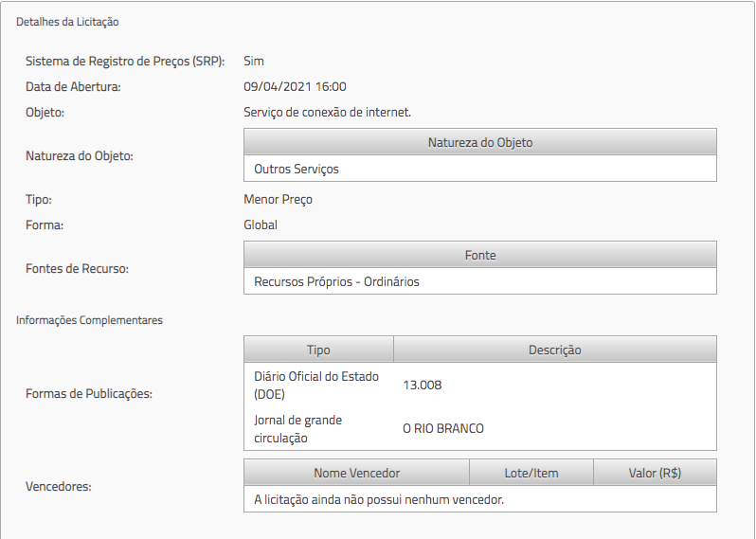Click the "O RIO BRANCO" description
Image resolution: width=756 pixels, height=539 pixels.
(x=443, y=428)
